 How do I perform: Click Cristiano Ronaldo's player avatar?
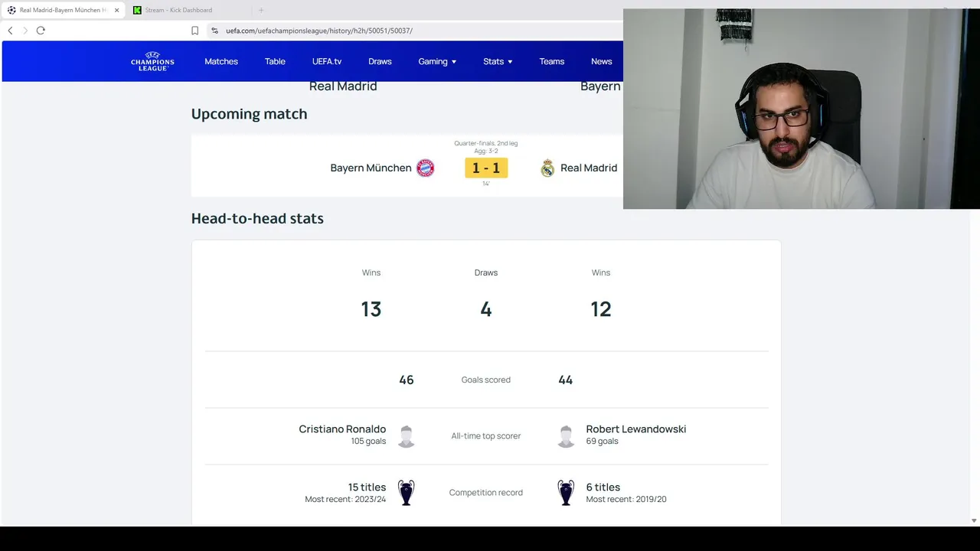pyautogui.click(x=407, y=436)
